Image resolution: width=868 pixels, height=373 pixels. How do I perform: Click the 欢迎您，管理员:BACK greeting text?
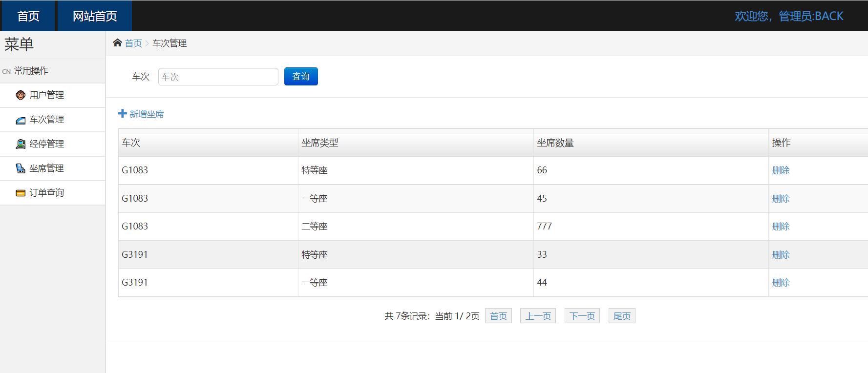click(789, 16)
